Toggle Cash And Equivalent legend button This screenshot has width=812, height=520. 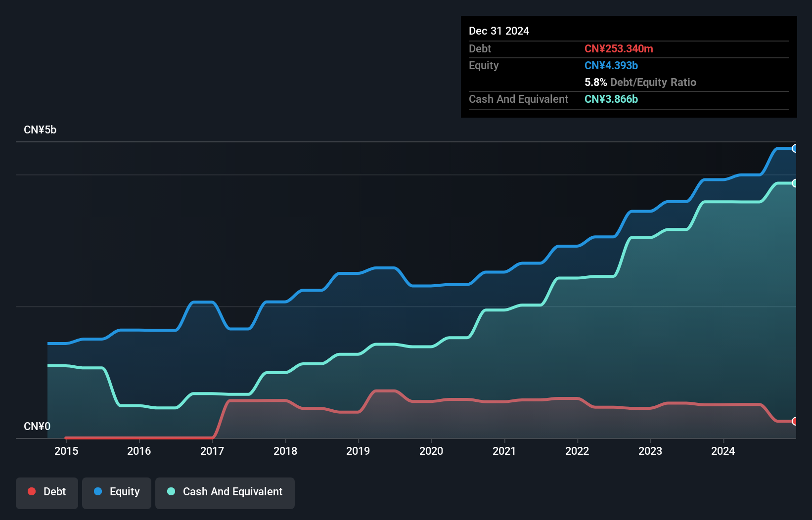(x=225, y=493)
